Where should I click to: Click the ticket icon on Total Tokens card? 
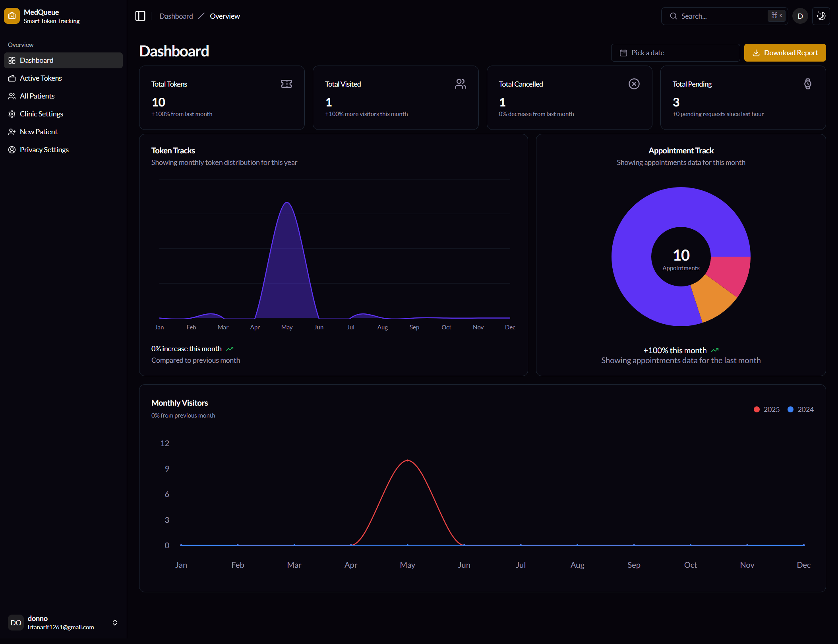[286, 84]
